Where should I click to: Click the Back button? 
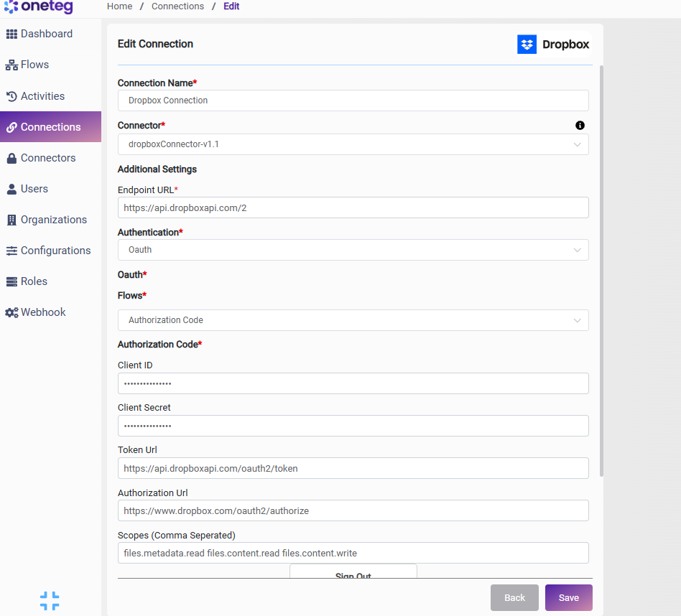point(514,597)
